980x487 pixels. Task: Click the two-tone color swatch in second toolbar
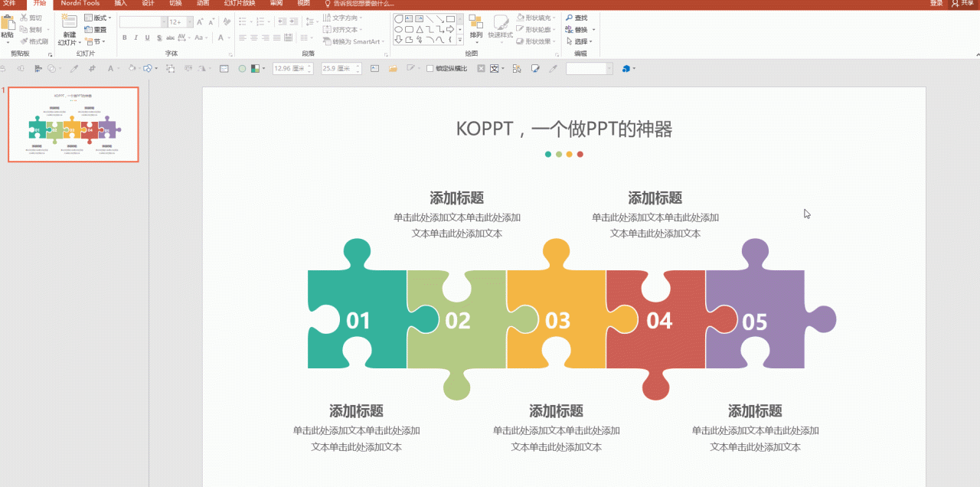256,68
